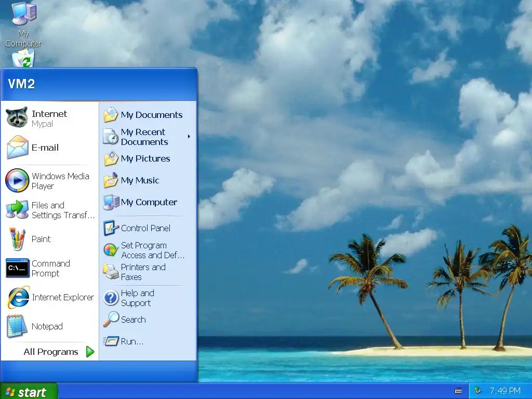Click the My Music text label
Image resolution: width=532 pixels, height=399 pixels.
[x=140, y=180]
